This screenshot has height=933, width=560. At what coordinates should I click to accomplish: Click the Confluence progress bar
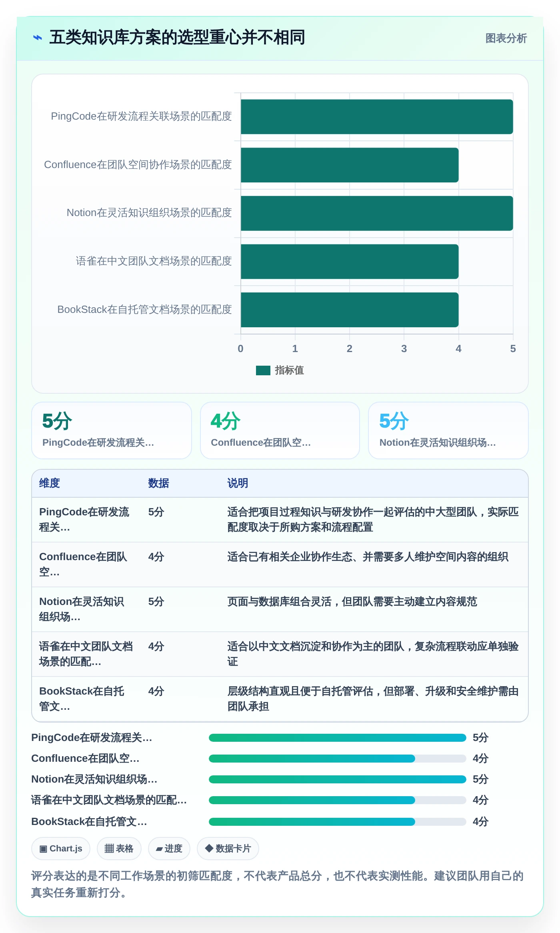point(337,759)
